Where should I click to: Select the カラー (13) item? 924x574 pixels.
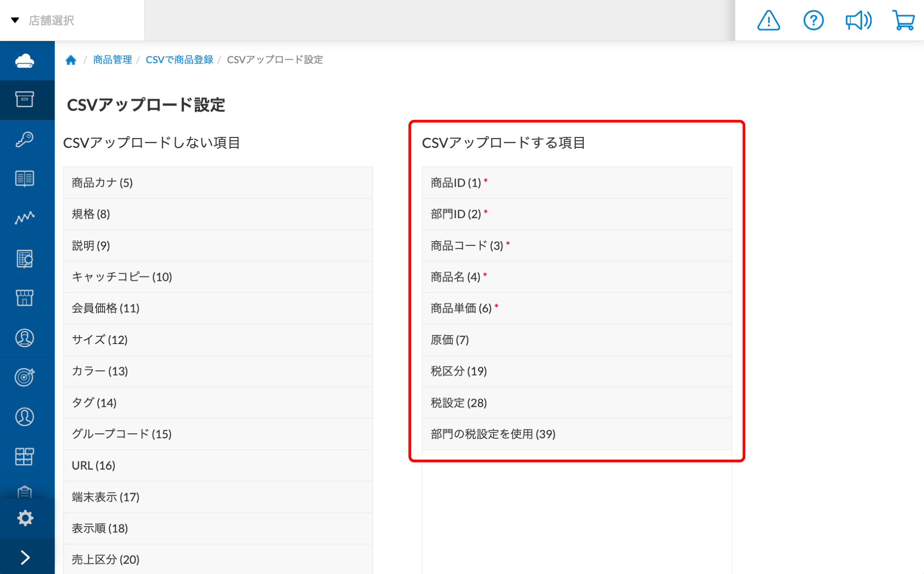pyautogui.click(x=218, y=371)
